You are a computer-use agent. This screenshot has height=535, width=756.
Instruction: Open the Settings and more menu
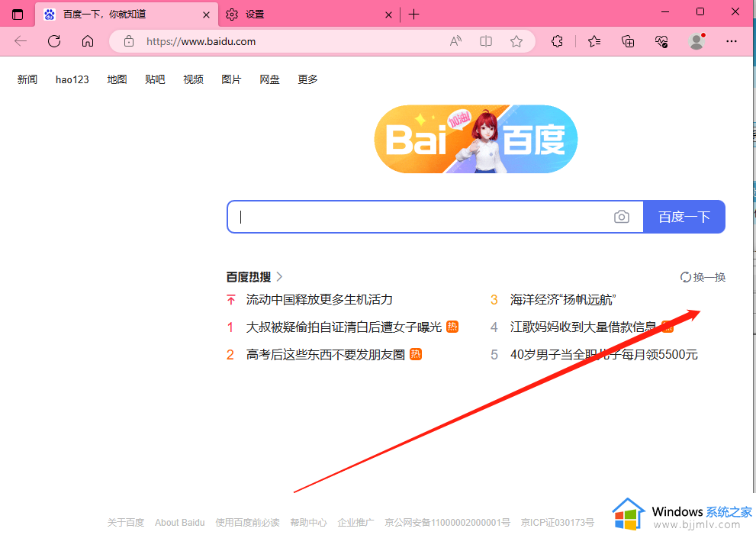pyautogui.click(x=732, y=41)
